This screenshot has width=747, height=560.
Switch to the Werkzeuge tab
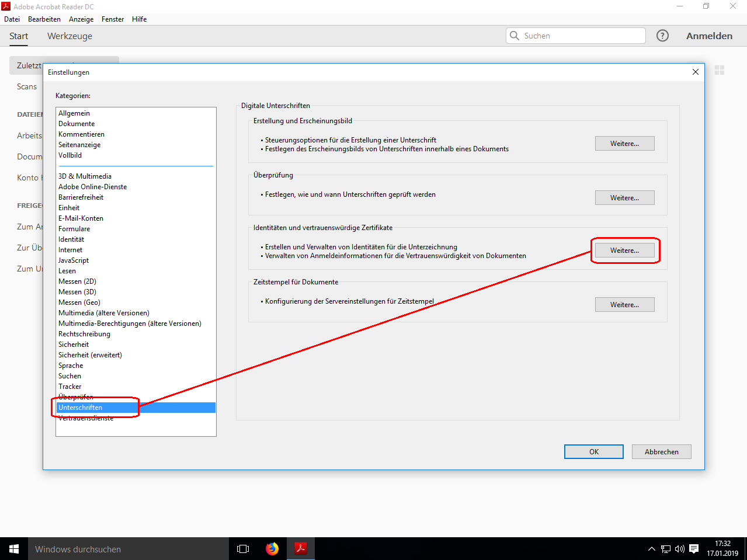(x=70, y=36)
